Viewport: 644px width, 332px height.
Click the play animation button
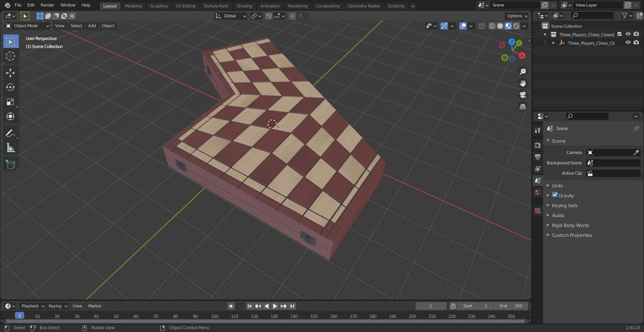(275, 306)
